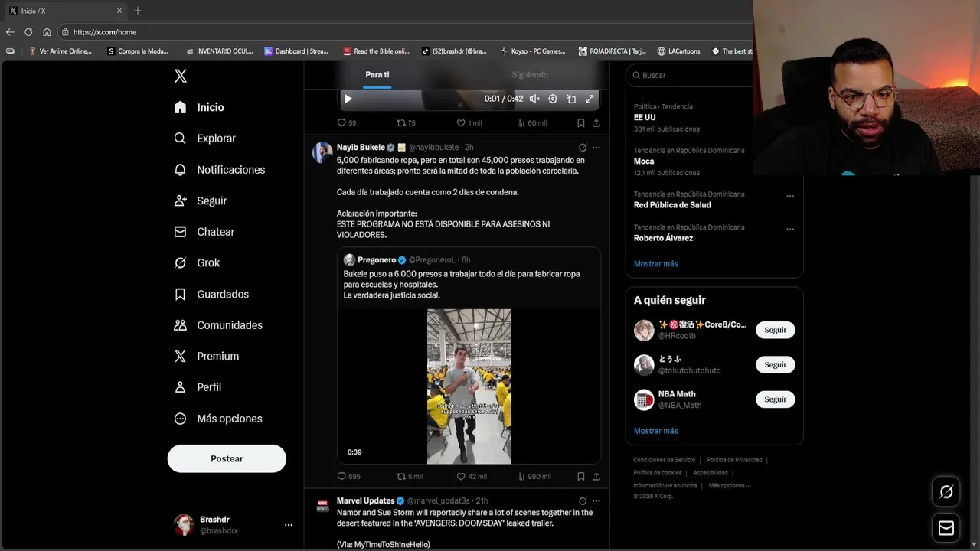Like the post with 1 mil likes
Image resolution: width=980 pixels, height=551 pixels.
point(469,122)
